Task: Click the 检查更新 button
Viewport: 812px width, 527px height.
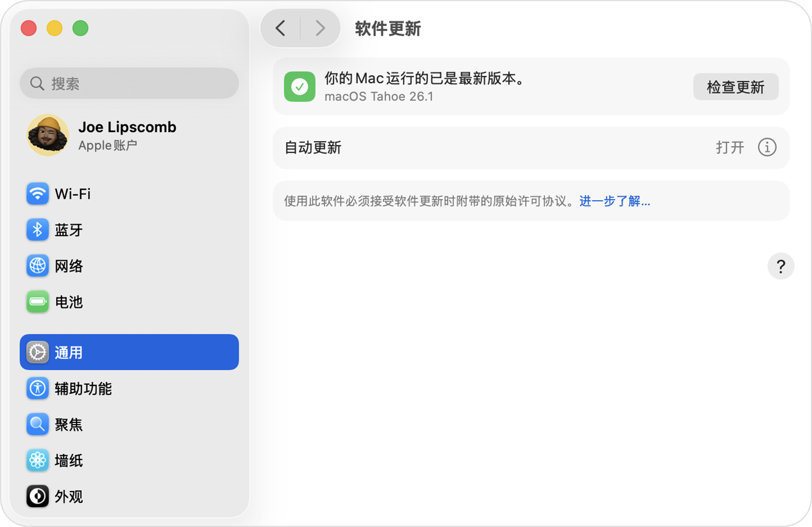Action: (x=736, y=87)
